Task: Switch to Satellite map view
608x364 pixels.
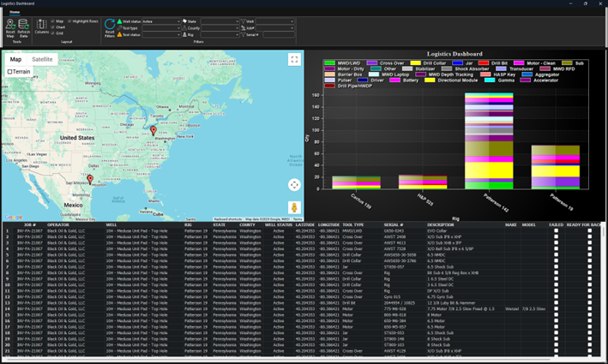Action: (x=42, y=59)
